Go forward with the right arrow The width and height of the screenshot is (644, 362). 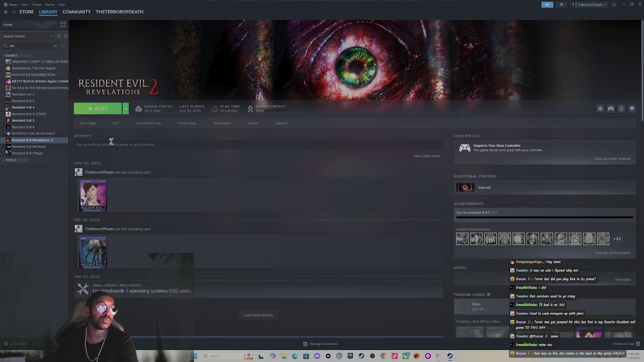click(14, 12)
